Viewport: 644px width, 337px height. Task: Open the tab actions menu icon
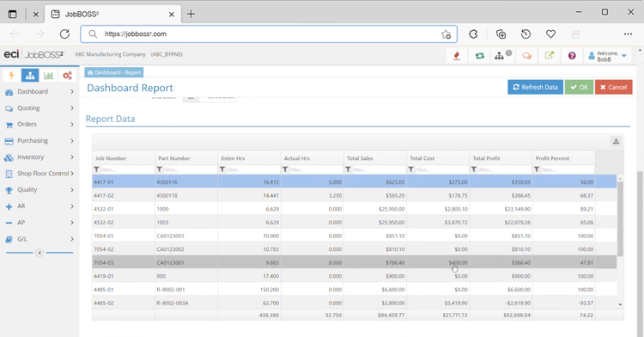12,14
